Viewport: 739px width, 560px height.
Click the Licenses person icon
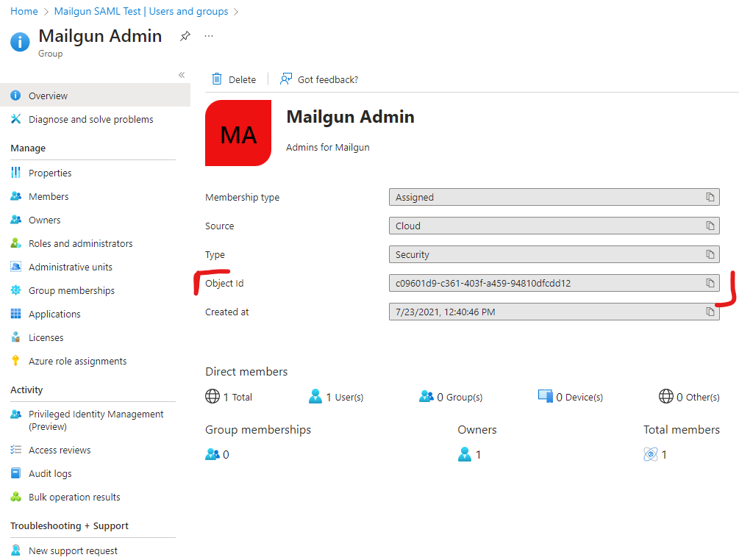coord(15,337)
